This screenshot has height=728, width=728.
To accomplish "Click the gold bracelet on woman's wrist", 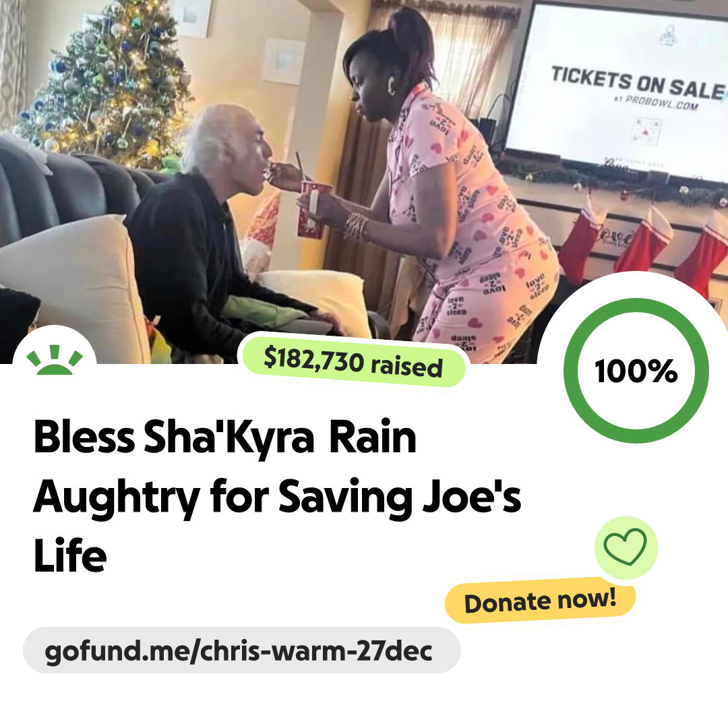I will pos(356,227).
